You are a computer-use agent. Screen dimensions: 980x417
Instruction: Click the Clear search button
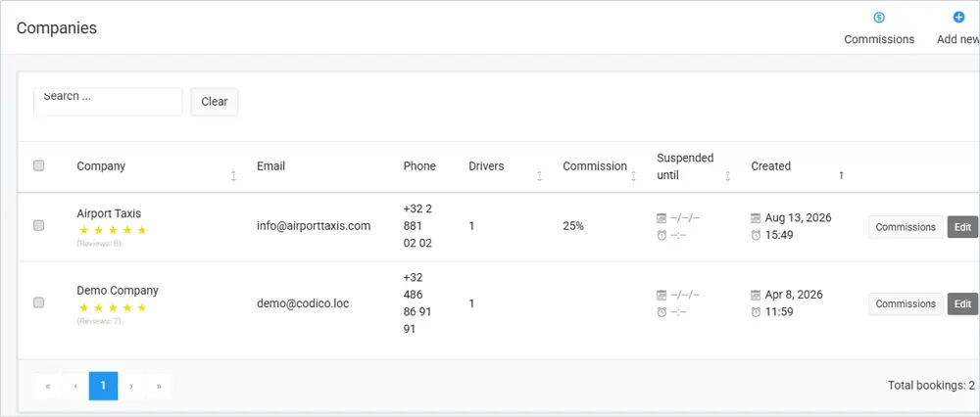215,102
